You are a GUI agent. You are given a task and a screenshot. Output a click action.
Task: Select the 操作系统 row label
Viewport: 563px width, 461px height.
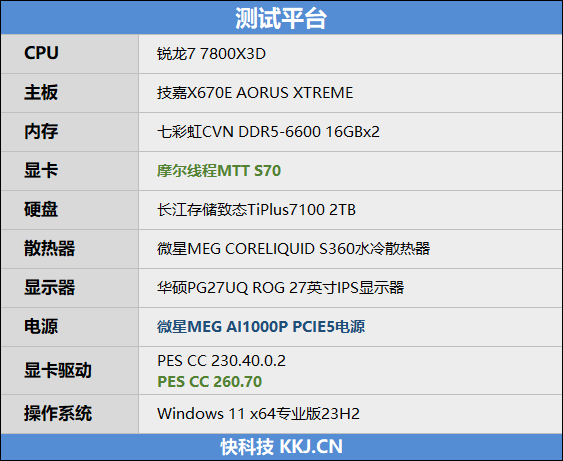click(x=58, y=413)
